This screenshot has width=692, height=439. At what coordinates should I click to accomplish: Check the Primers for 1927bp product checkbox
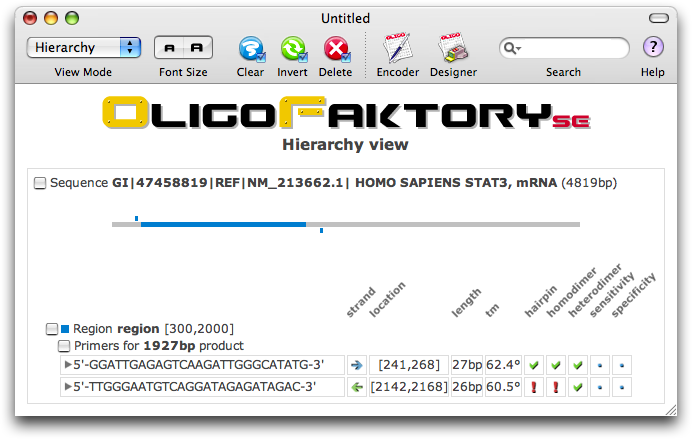tap(64, 346)
